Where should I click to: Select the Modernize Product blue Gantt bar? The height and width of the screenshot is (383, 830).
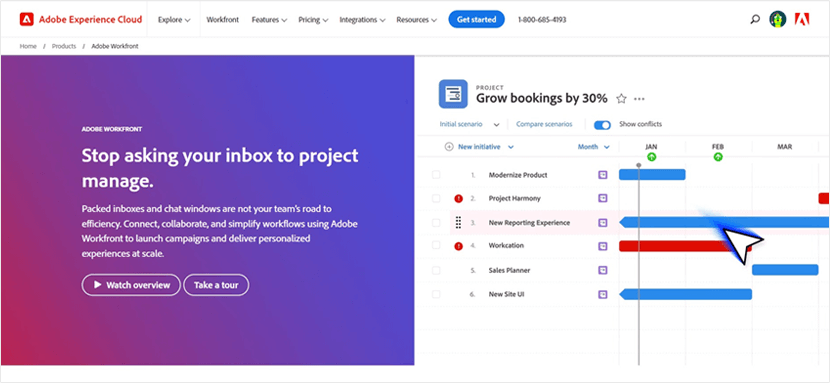pos(652,175)
